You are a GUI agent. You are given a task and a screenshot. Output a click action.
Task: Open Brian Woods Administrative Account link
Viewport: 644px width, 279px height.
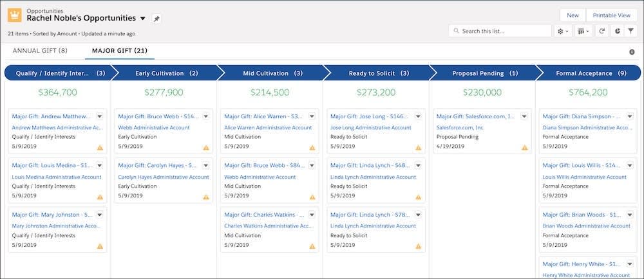pos(587,226)
